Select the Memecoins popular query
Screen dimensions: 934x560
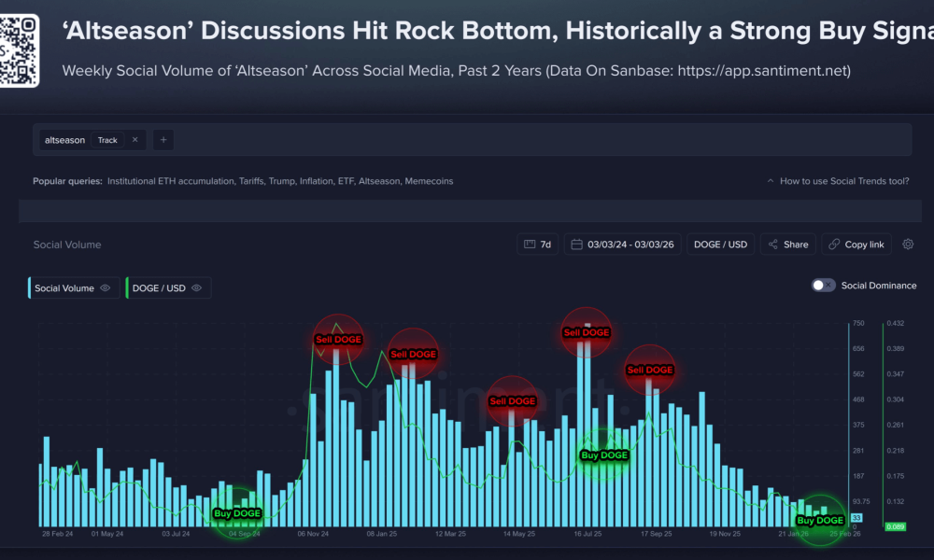pyautogui.click(x=429, y=181)
